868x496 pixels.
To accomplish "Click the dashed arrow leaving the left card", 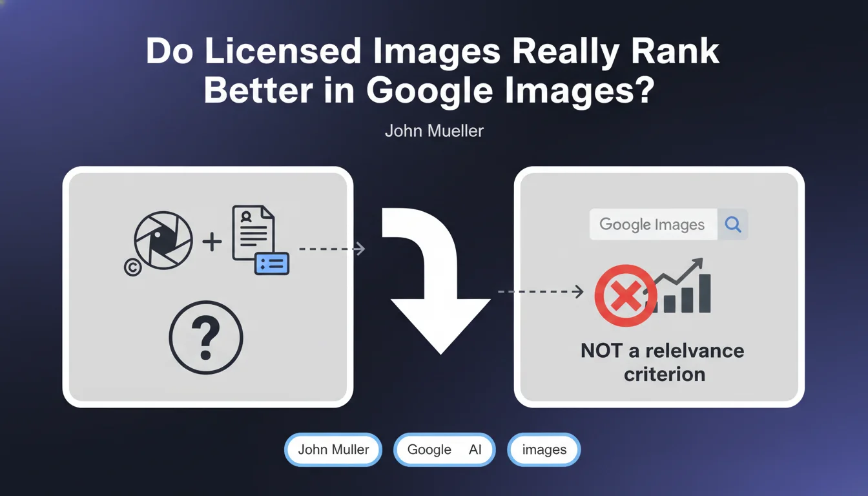I will click(331, 249).
